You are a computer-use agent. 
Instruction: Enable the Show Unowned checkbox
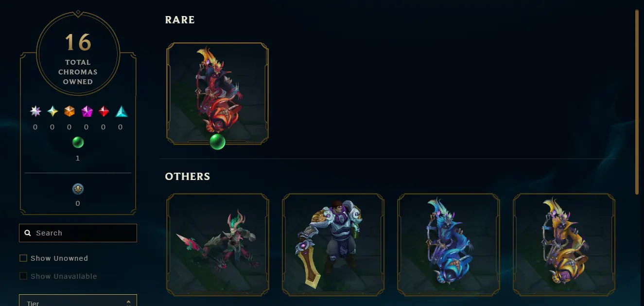pos(23,258)
